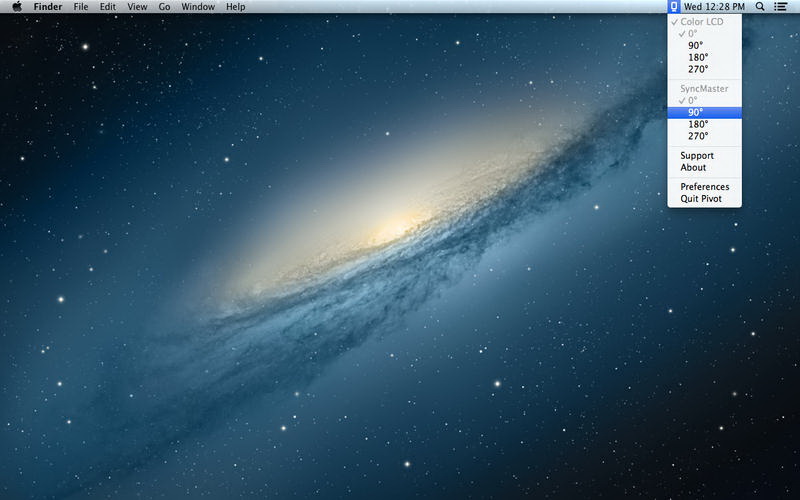Expand the Go menu

[x=164, y=7]
